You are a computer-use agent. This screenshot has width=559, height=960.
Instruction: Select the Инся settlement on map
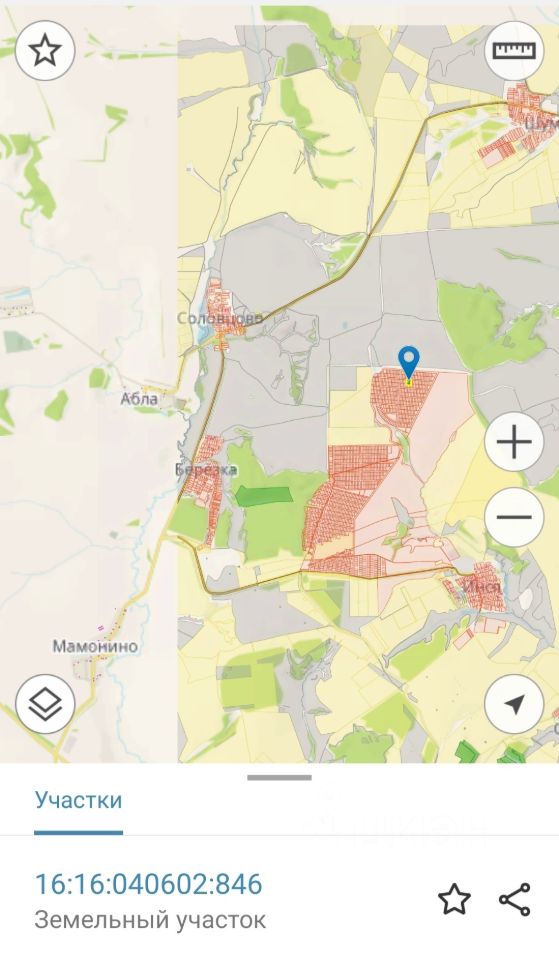pyautogui.click(x=482, y=587)
